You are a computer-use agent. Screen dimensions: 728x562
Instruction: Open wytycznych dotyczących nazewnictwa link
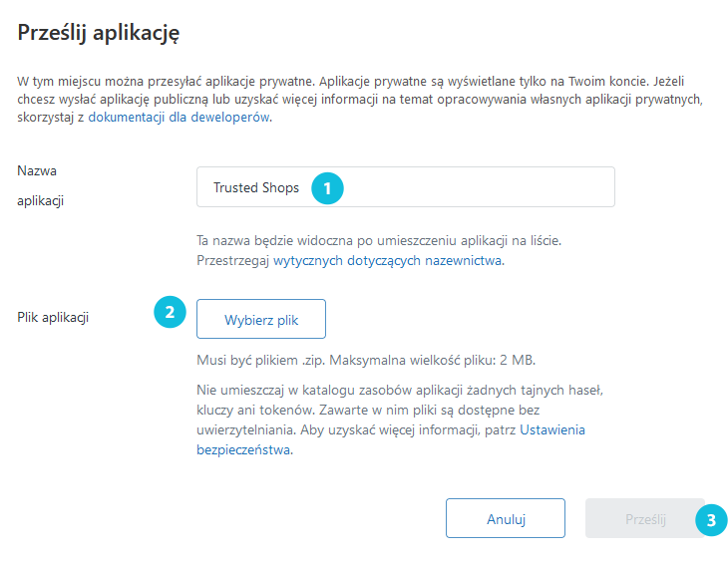[x=388, y=260]
